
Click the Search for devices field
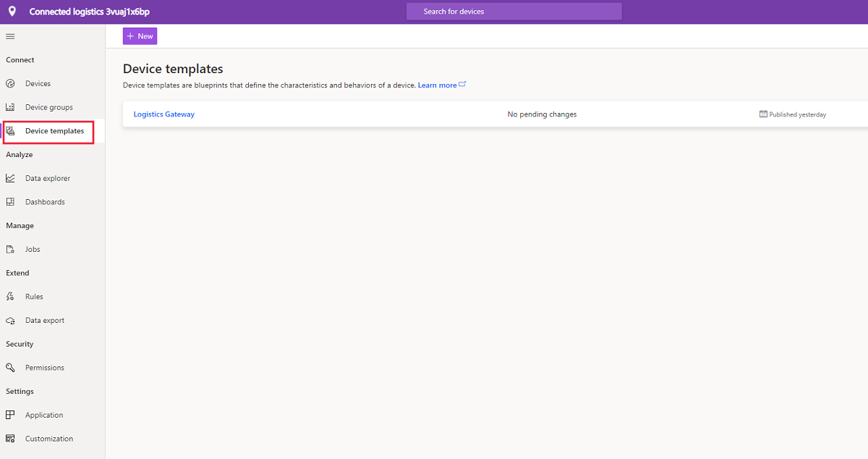[x=514, y=11]
